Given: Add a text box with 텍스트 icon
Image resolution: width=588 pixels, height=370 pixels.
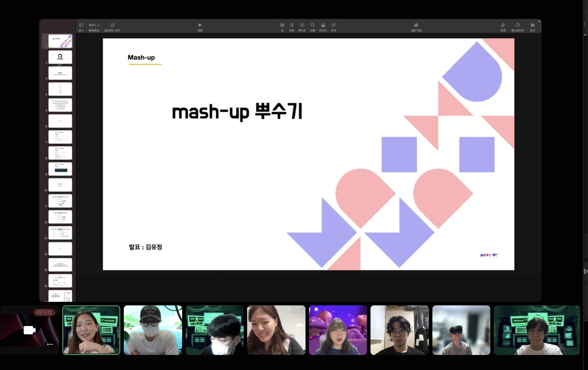Looking at the screenshot, I should pos(302,25).
